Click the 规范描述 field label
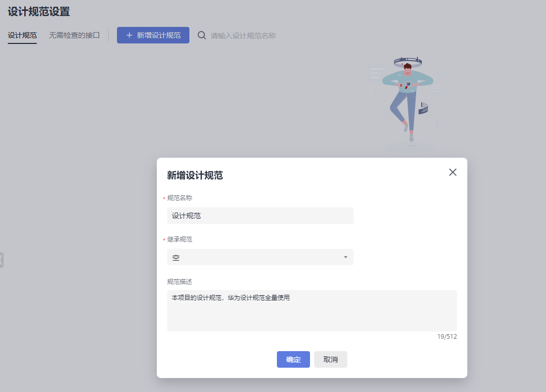This screenshot has height=392, width=546. click(180, 282)
